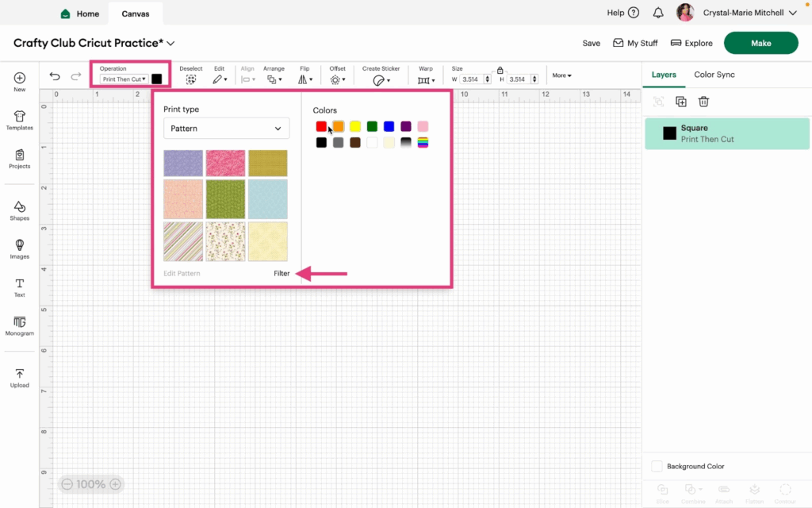
Task: Click the Deselect icon
Action: (191, 79)
